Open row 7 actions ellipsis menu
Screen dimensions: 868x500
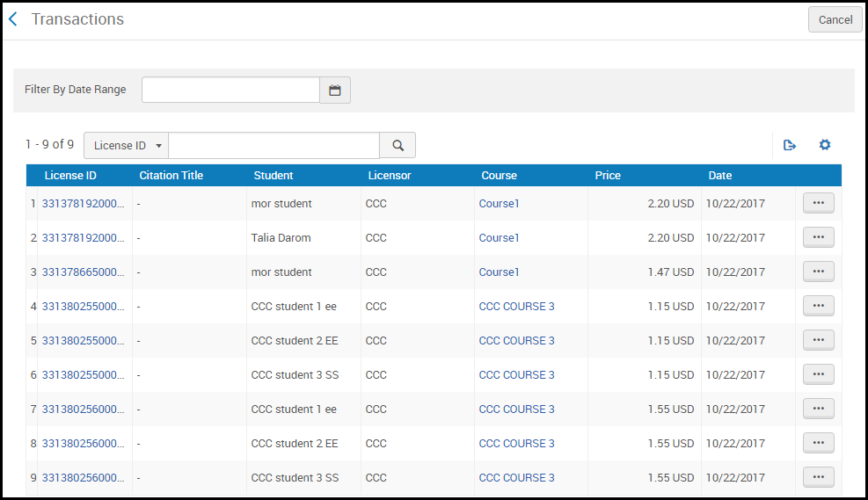coord(819,409)
